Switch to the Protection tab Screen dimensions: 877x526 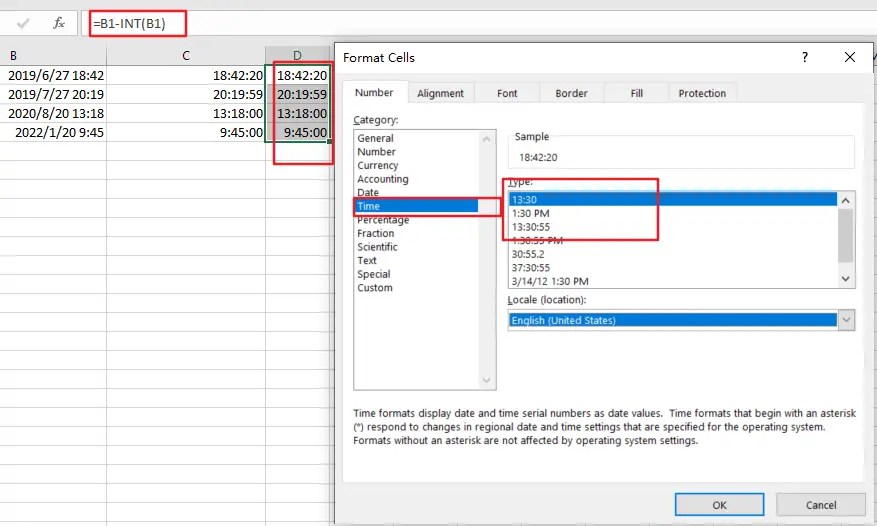point(702,93)
